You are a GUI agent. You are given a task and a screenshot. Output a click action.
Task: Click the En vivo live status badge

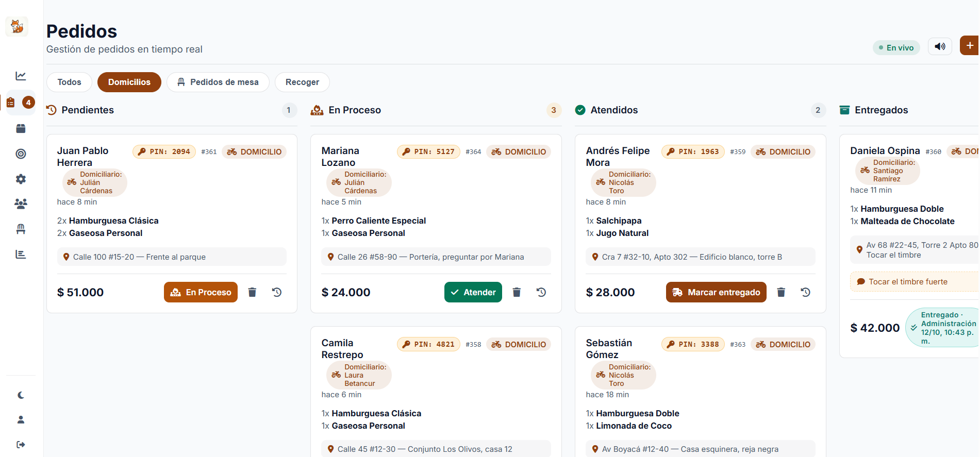point(896,47)
